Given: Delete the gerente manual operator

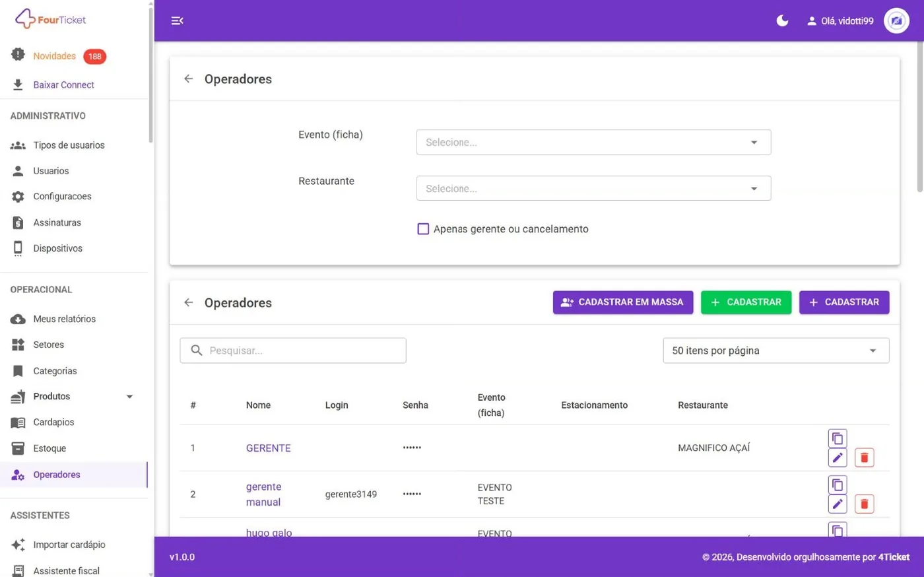Looking at the screenshot, I should coord(864,504).
